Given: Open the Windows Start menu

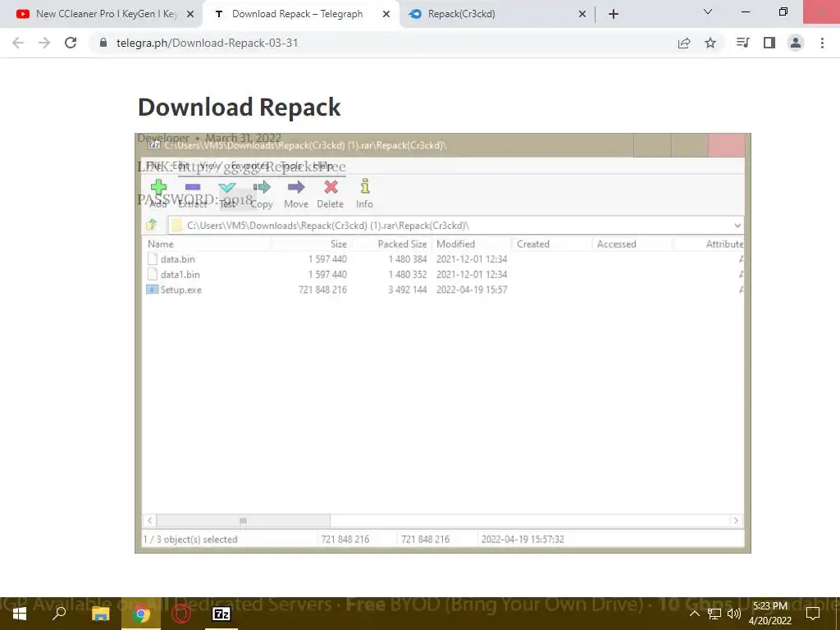Looking at the screenshot, I should (20, 614).
